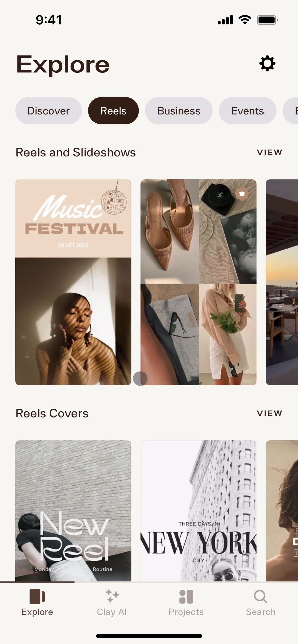Tap the premium crown badge on collage
Image resolution: width=298 pixels, height=644 pixels.
242,194
